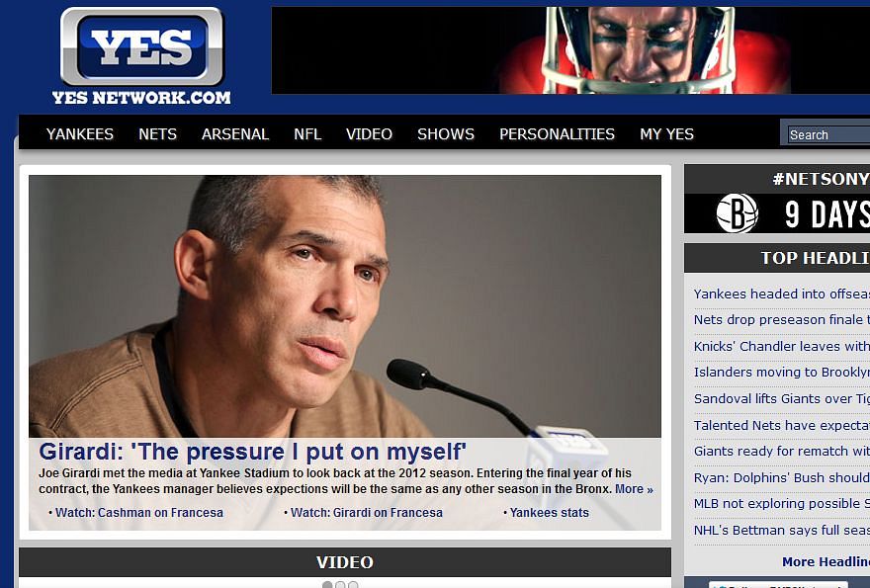Click inside the Search field
870x588 pixels.
tap(828, 134)
